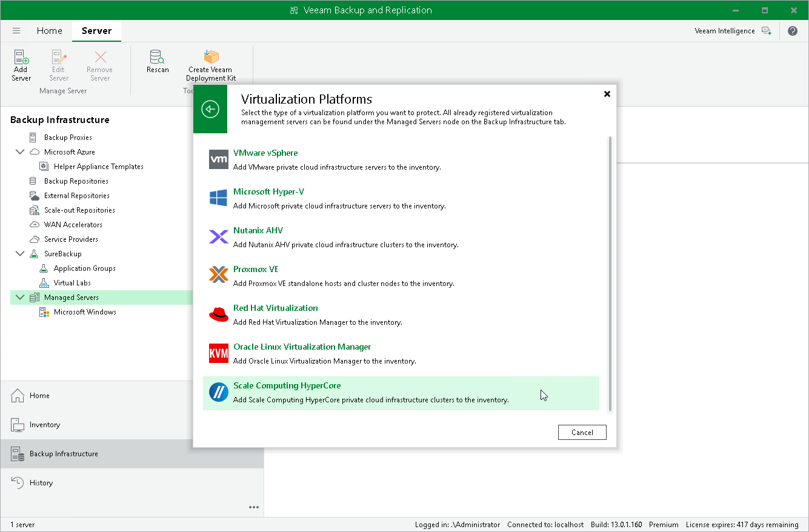Select Service Providers in the tree
Image resolution: width=809 pixels, height=532 pixels.
click(x=71, y=239)
